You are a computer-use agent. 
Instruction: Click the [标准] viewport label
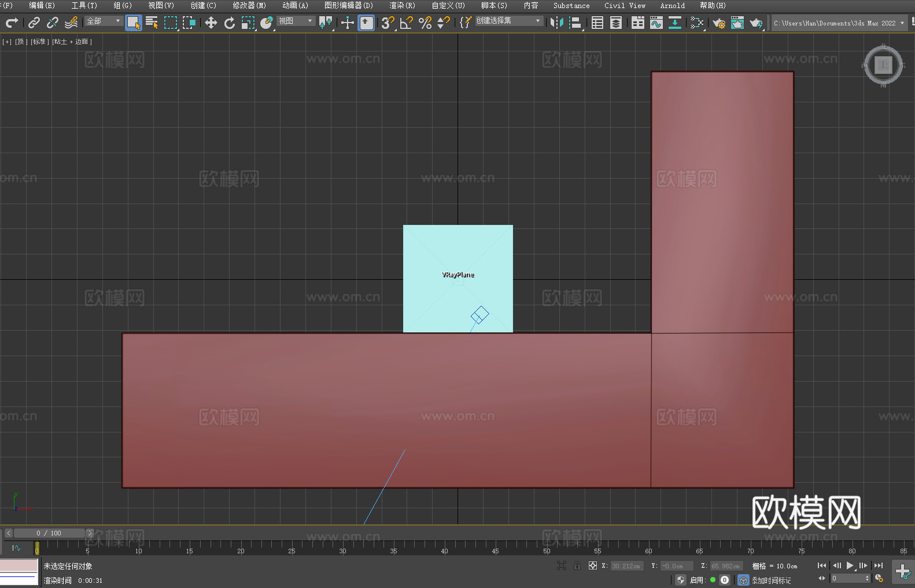39,42
